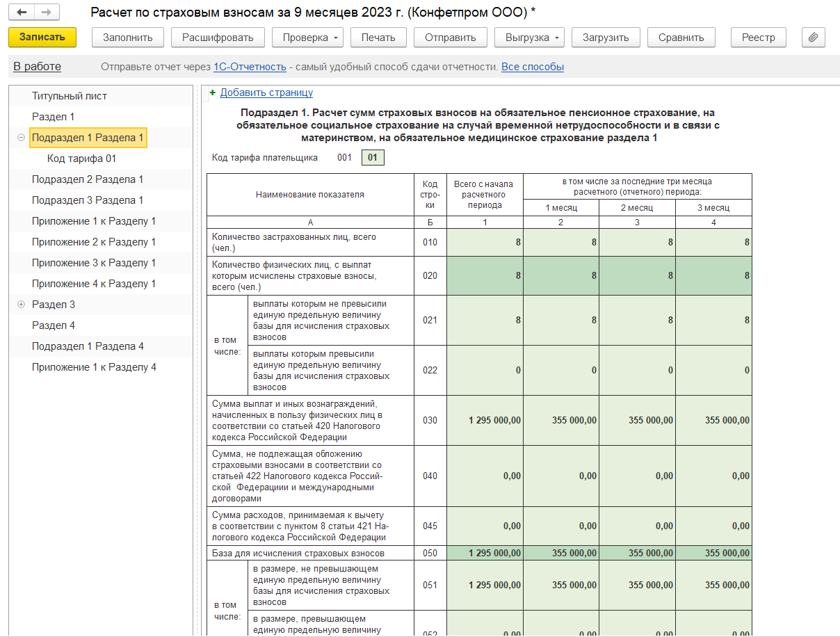Expand the Раздел 3 tree node
The width and height of the screenshot is (840, 637).
tap(21, 305)
